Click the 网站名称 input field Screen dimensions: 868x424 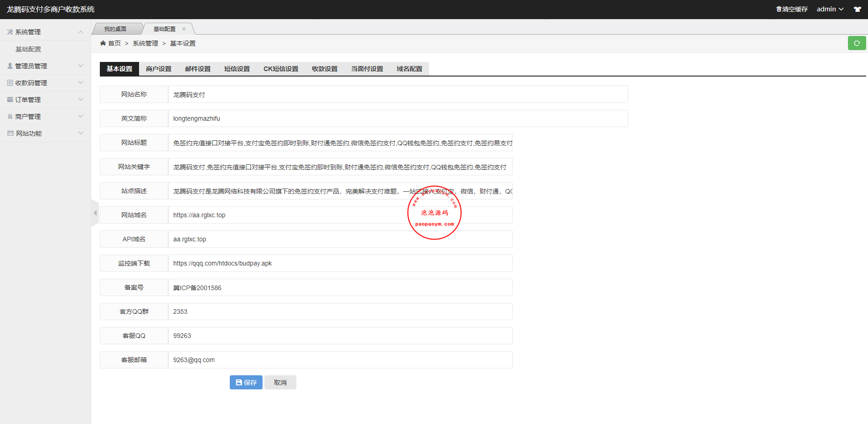[398, 95]
